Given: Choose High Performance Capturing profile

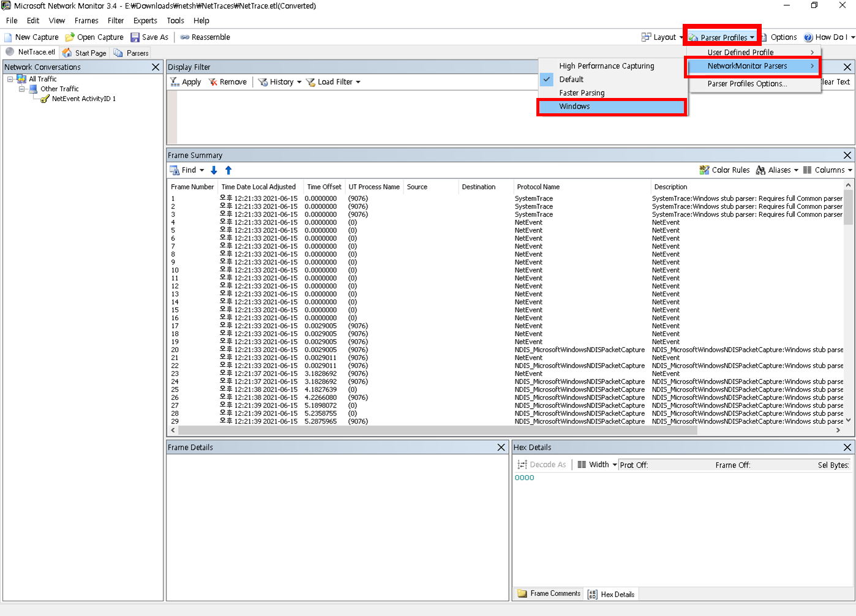Looking at the screenshot, I should coord(606,66).
